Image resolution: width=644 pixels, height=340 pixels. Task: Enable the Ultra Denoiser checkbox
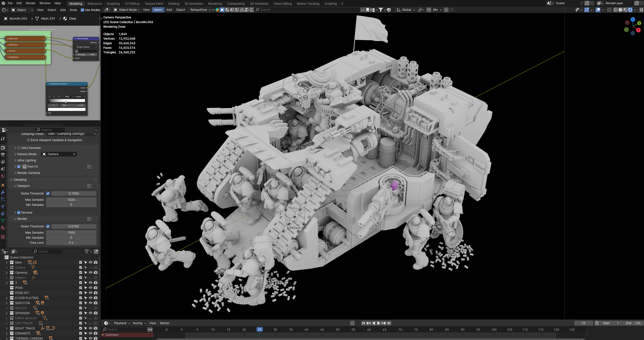coord(19,148)
